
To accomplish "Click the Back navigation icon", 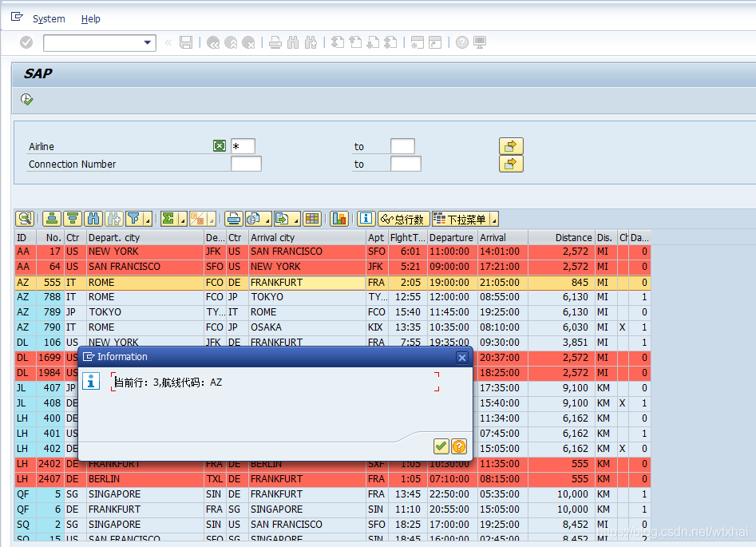I will click(213, 42).
